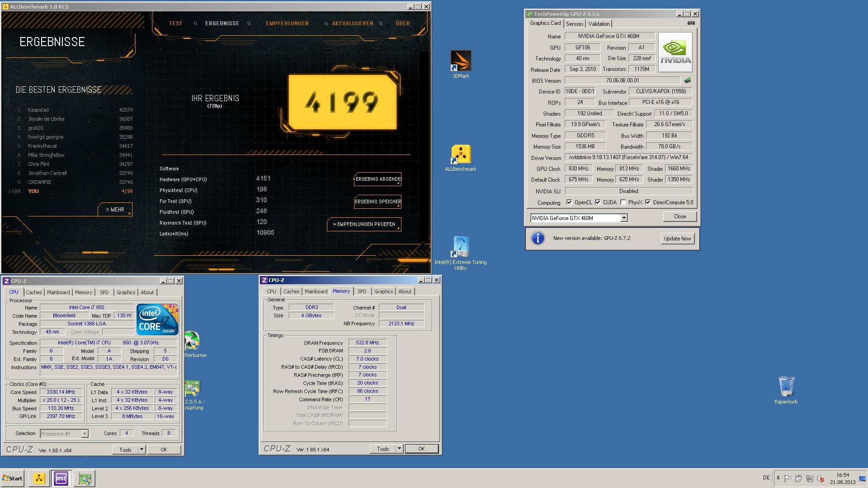This screenshot has width=868, height=488.
Task: Click Update Now in GPU-Z
Action: 677,239
